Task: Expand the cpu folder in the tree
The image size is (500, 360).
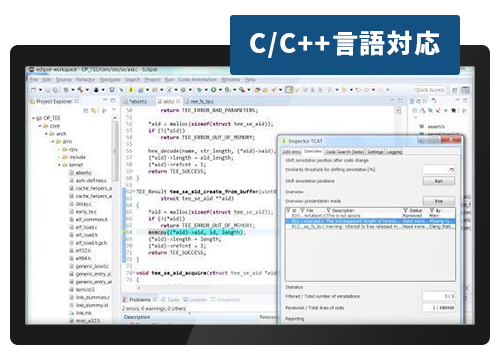Action: (x=59, y=149)
